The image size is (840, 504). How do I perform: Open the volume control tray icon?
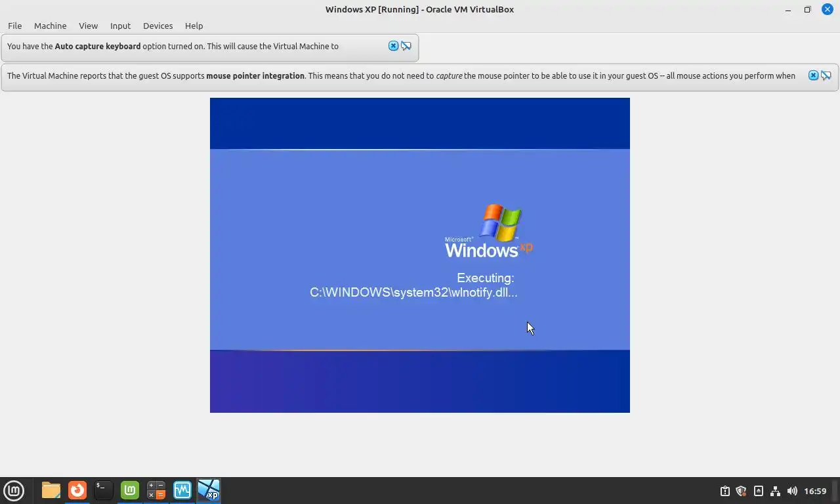coord(792,491)
